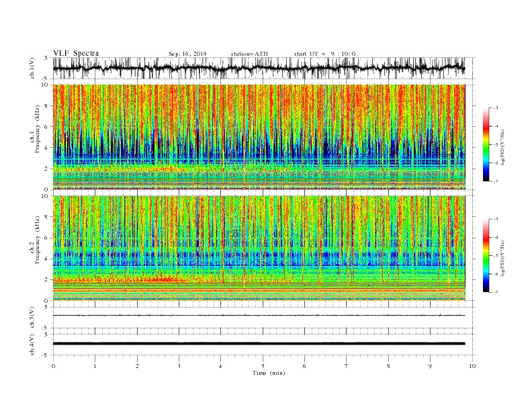The height and width of the screenshot is (411, 532).
Task: Click inside the ch.2 spectrogram panel
Action: point(259,248)
